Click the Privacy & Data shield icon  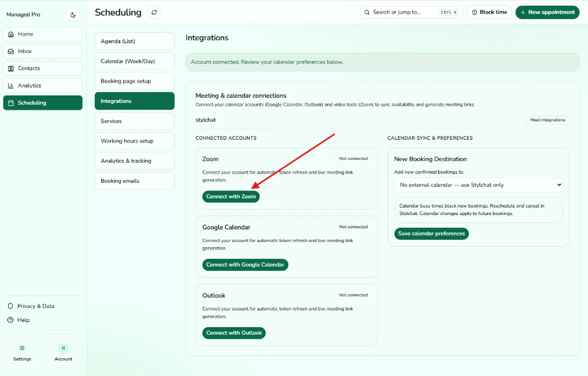pos(10,306)
